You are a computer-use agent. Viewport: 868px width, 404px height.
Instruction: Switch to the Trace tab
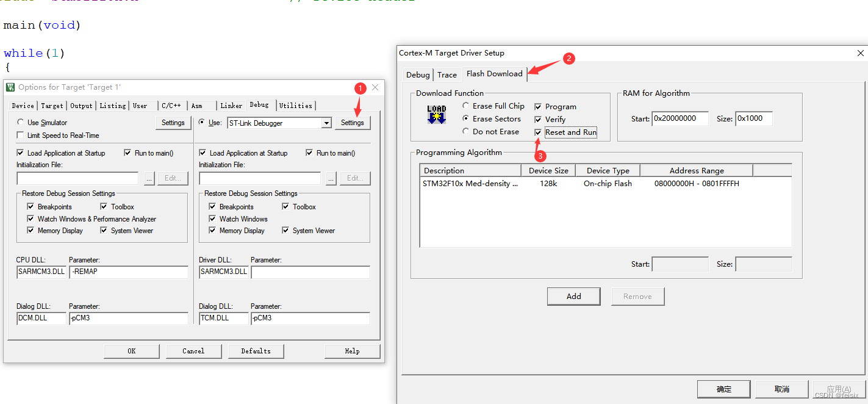[x=447, y=74]
